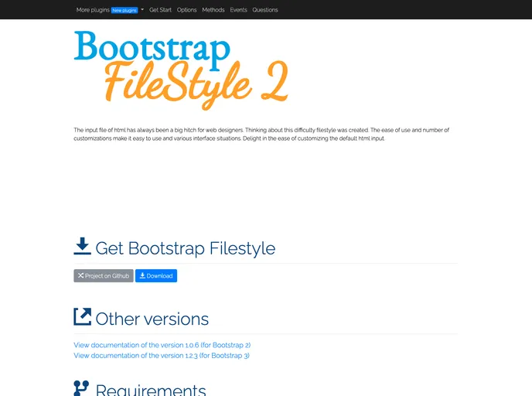Image resolution: width=532 pixels, height=396 pixels.
Task: Go to the Get Start section
Action: [160, 10]
